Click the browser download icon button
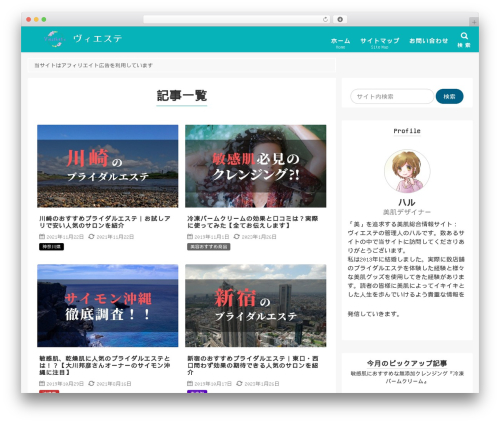The image size is (500, 423). pyautogui.click(x=340, y=19)
